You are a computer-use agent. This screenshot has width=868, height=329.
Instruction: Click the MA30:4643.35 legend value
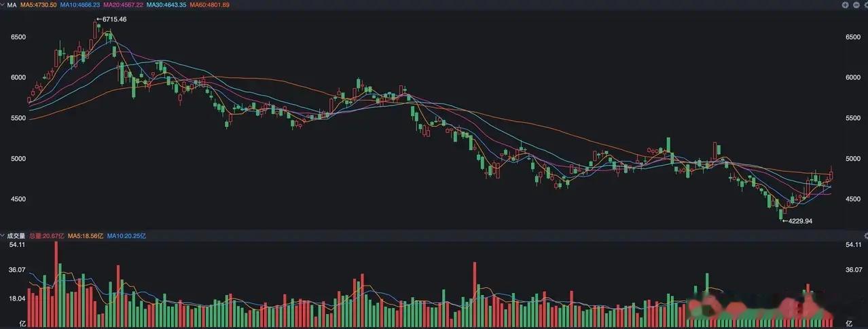[x=166, y=5]
